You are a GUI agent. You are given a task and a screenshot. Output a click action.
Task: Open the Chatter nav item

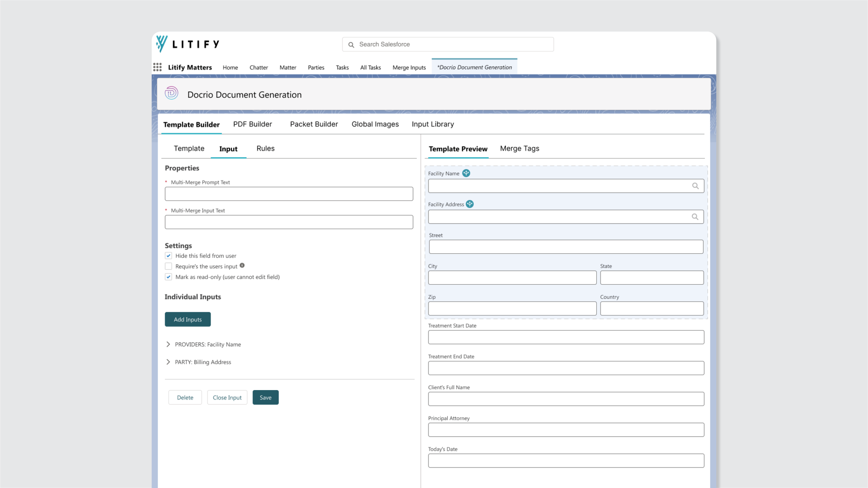(x=259, y=67)
